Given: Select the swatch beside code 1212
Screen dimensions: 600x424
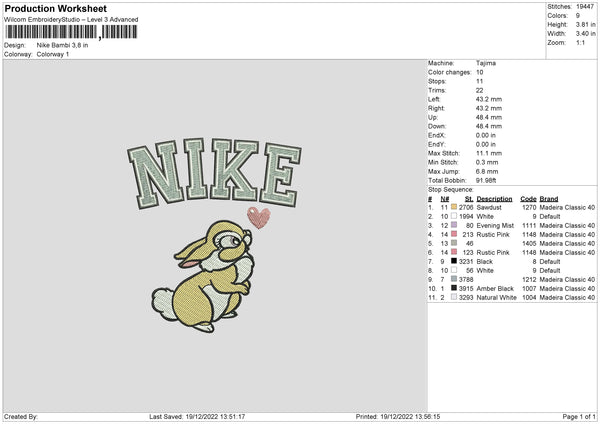Looking at the screenshot, I should click(454, 279).
